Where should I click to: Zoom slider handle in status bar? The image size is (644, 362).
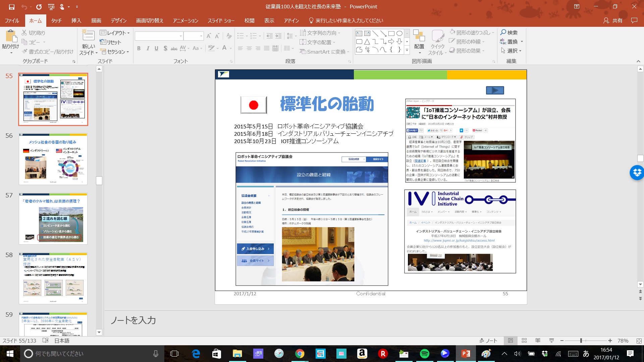tap(581, 341)
